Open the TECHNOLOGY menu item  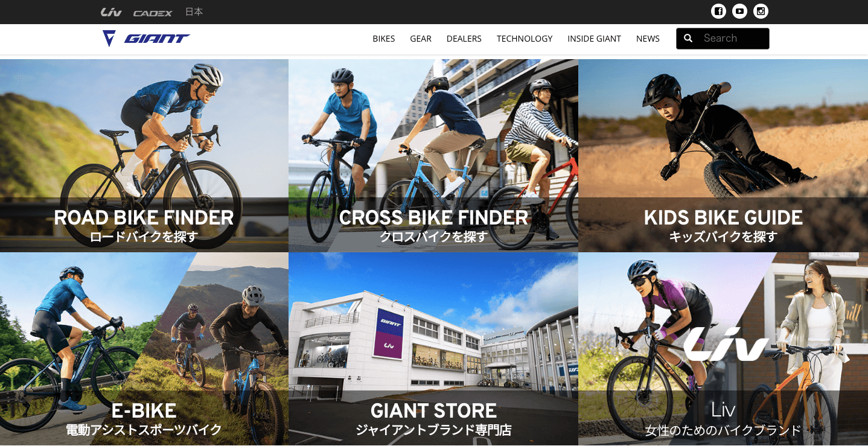525,39
